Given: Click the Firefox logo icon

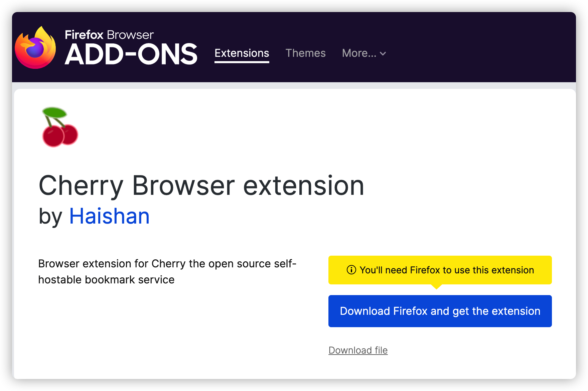Looking at the screenshot, I should point(35,47).
